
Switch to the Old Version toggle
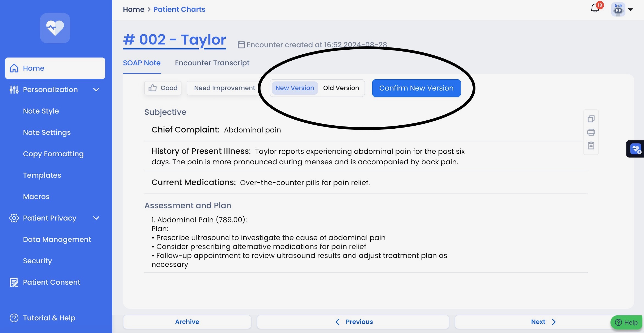coord(341,88)
